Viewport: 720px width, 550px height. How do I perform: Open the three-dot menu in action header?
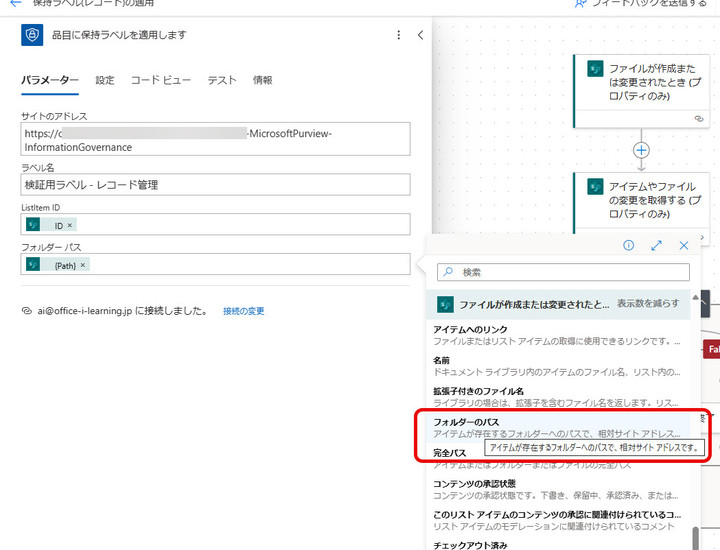click(x=399, y=35)
